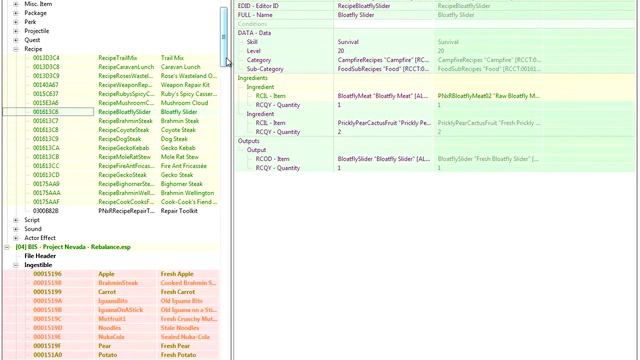The image size is (640, 360).
Task: Select the Gecko Kebab recipe row
Action: [111, 148]
